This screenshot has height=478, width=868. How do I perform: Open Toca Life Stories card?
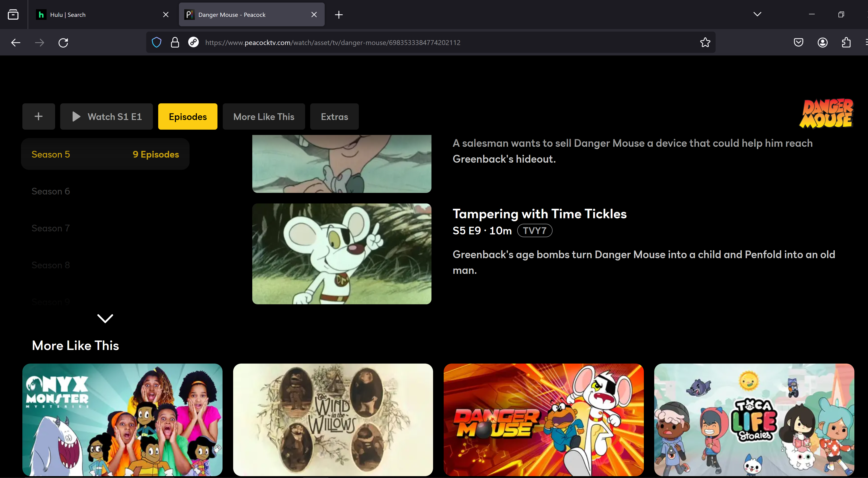coord(754,420)
